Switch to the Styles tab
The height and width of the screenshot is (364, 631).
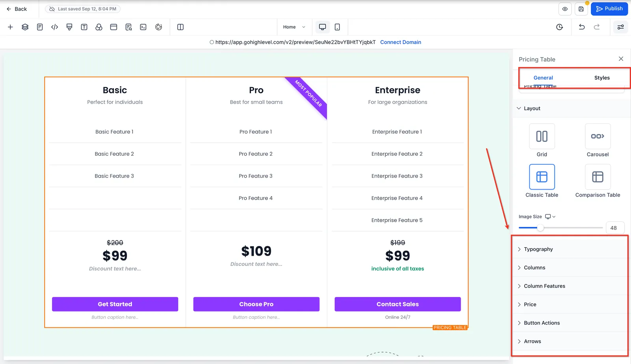point(602,78)
